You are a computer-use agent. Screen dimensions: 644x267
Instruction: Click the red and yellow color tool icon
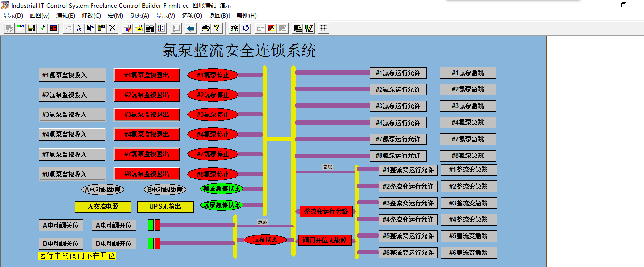[x=272, y=28]
